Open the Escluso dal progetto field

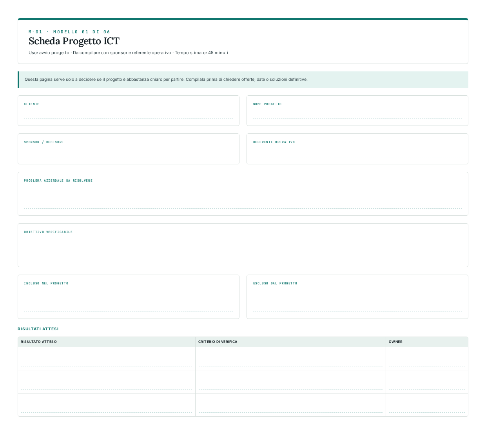point(357,300)
